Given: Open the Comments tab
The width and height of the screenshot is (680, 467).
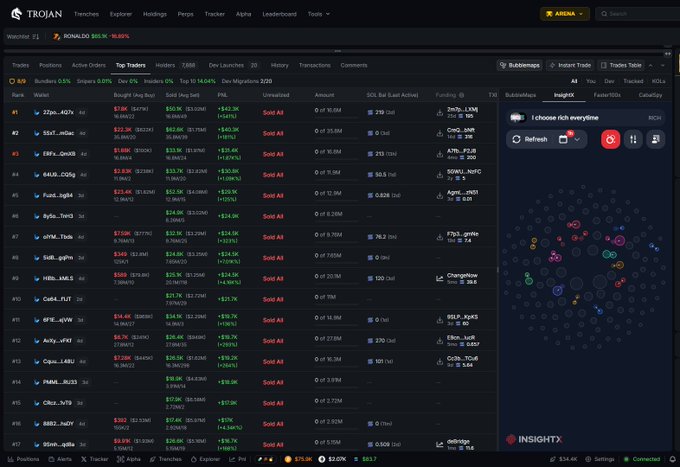Looking at the screenshot, I should click(354, 65).
